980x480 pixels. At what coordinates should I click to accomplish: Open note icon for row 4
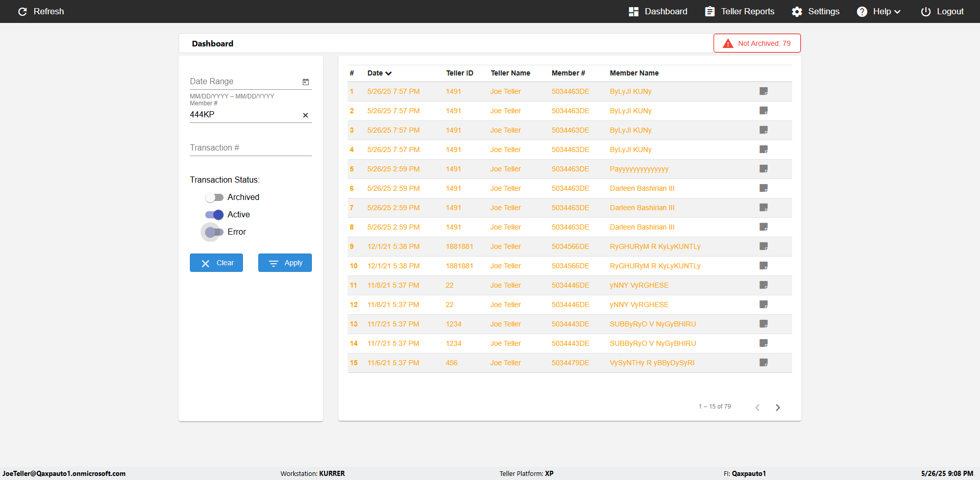tap(764, 149)
